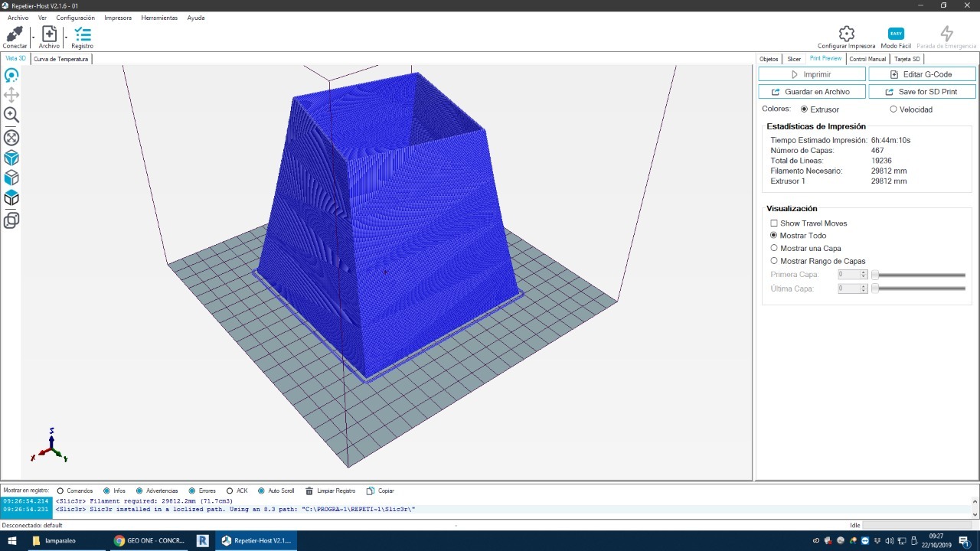Click the log panel scrollbar down arrow
The width and height of the screenshot is (980, 551).
975,514
